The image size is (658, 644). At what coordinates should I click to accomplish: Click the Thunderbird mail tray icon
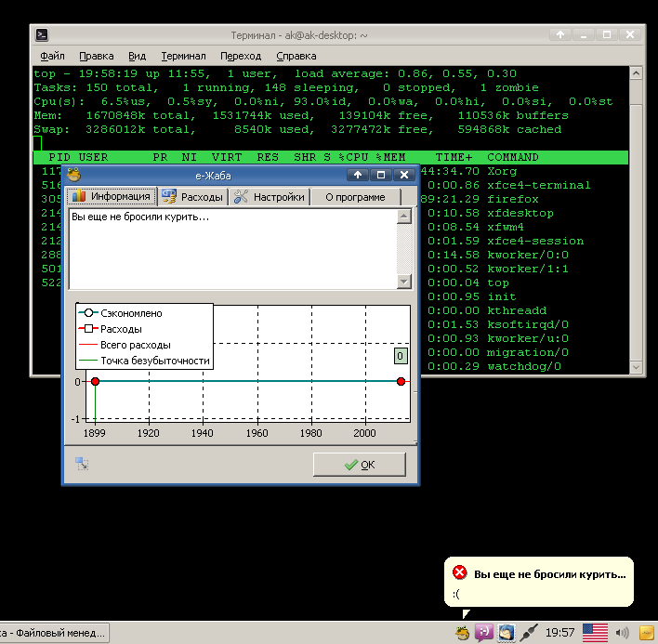coord(507,632)
